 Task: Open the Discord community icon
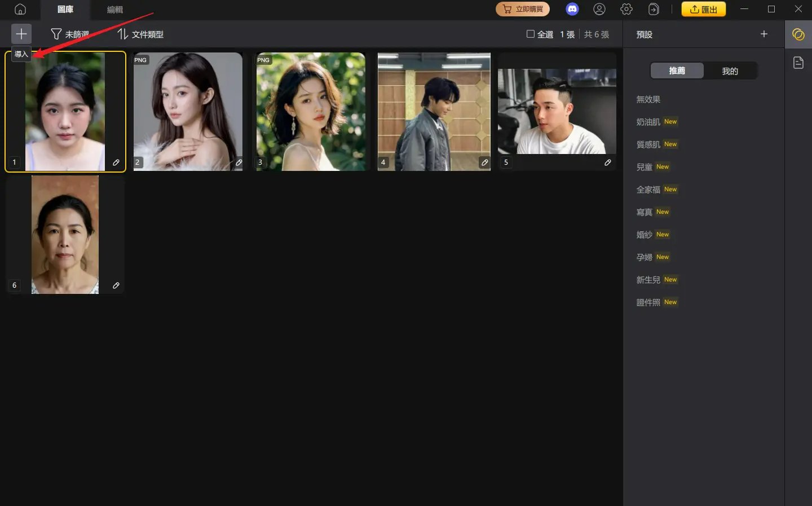(572, 9)
